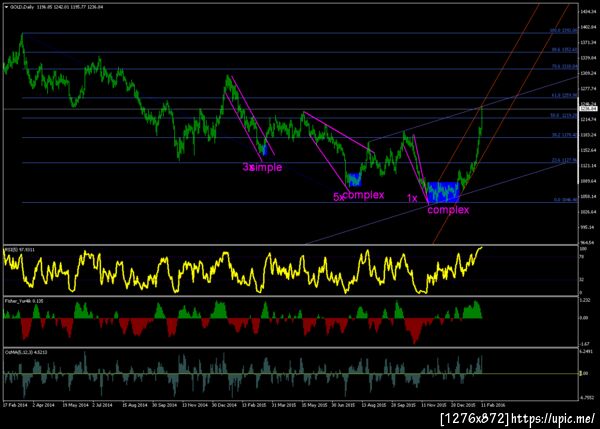Viewport: 600px width, 429px height.
Task: Click the large blue rectangle near 1x
Action: (x=443, y=192)
